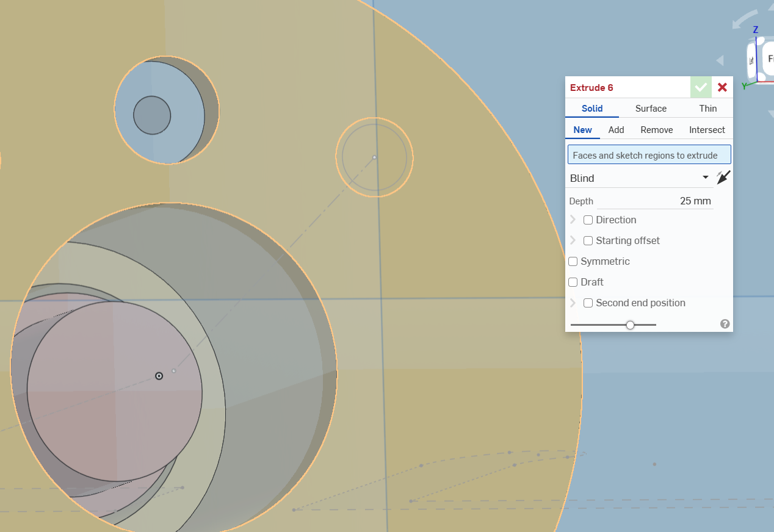This screenshot has height=532, width=774.
Task: Enable the Starting offset checkbox
Action: click(588, 240)
